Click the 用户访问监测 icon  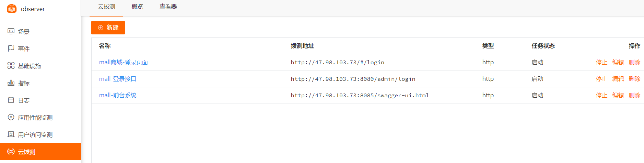pyautogui.click(x=11, y=134)
